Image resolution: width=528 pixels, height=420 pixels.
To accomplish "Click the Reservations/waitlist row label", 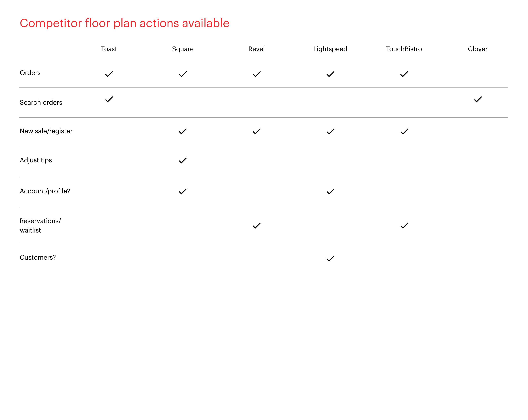I will (40, 226).
